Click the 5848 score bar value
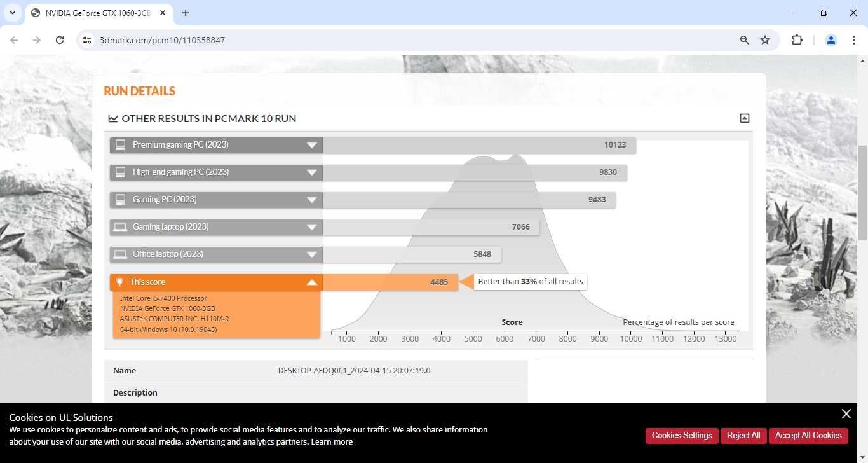The height and width of the screenshot is (463, 868). point(482,254)
